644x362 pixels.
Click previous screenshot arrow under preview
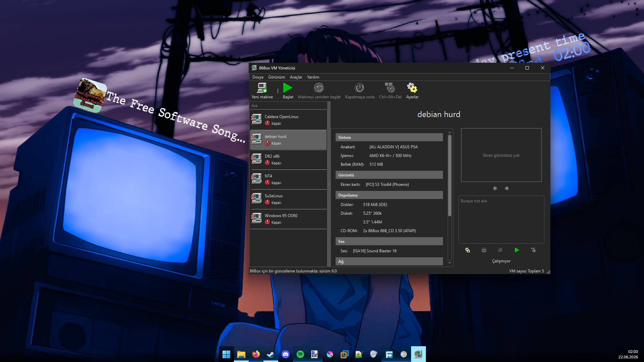coord(495,188)
